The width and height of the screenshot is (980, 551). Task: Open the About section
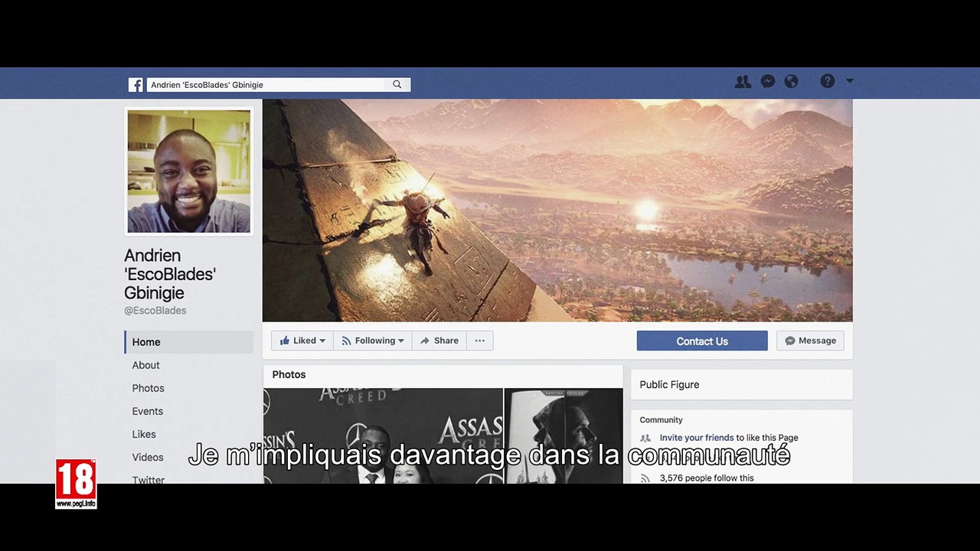tap(145, 365)
